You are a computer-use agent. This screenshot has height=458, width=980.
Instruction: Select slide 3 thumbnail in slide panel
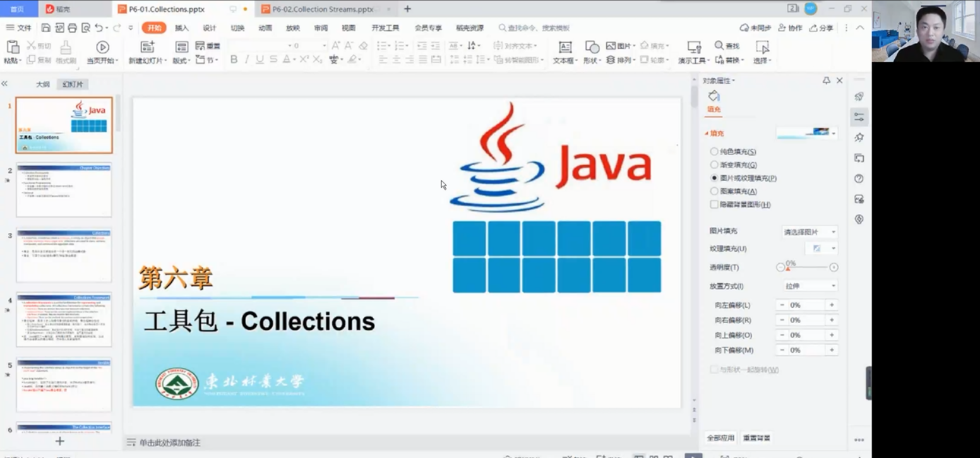click(x=64, y=255)
